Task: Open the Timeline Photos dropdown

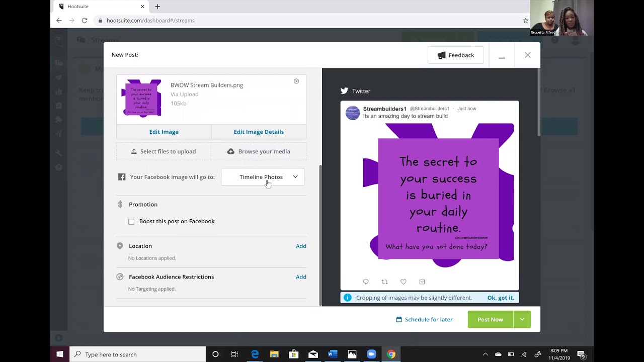Action: (x=263, y=177)
